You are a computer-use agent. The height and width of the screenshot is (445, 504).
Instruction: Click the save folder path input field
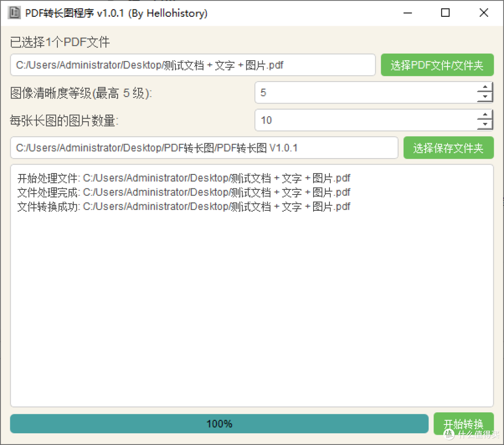pyautogui.click(x=204, y=148)
